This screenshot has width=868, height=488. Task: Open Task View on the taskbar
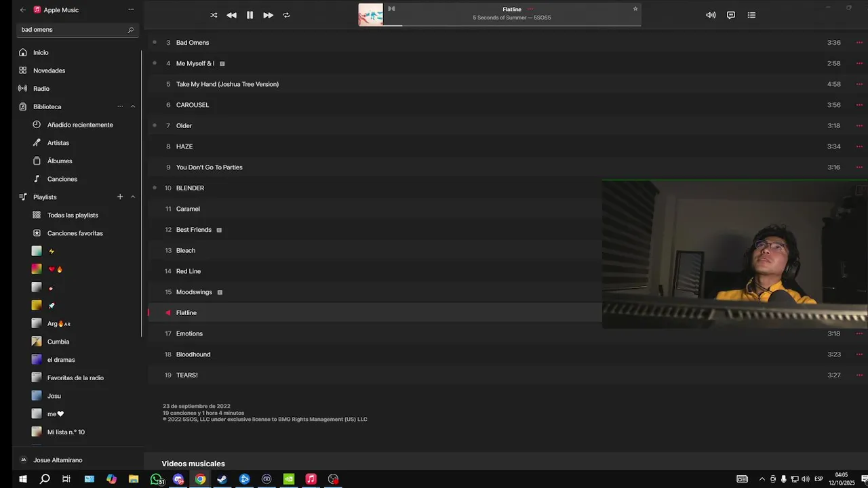66,479
